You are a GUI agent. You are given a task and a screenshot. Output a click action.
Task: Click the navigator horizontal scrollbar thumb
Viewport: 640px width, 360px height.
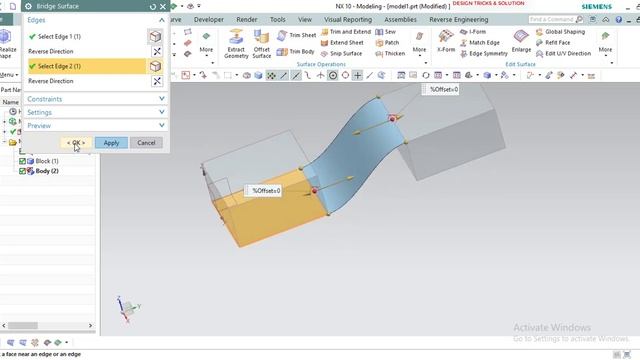pyautogui.click(x=23, y=325)
